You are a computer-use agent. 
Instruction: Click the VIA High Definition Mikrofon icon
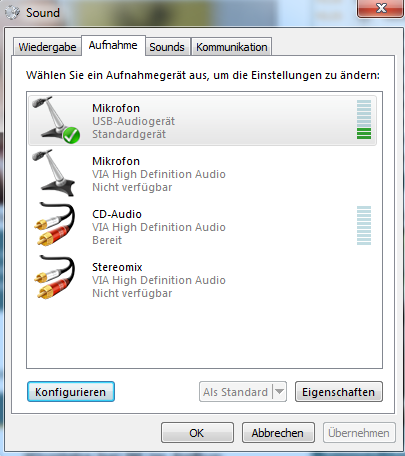click(x=53, y=173)
